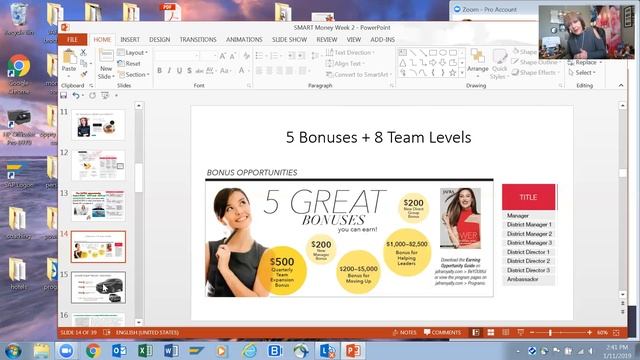Open the Layout dropdown
This screenshot has height=360, width=640.
click(x=133, y=53)
